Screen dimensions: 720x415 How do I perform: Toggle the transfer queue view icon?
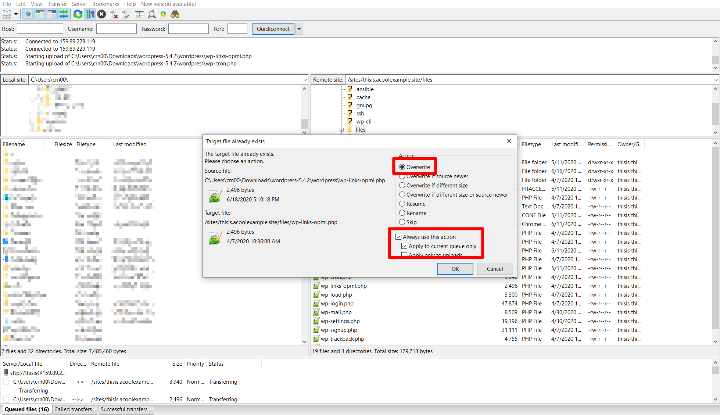point(62,14)
